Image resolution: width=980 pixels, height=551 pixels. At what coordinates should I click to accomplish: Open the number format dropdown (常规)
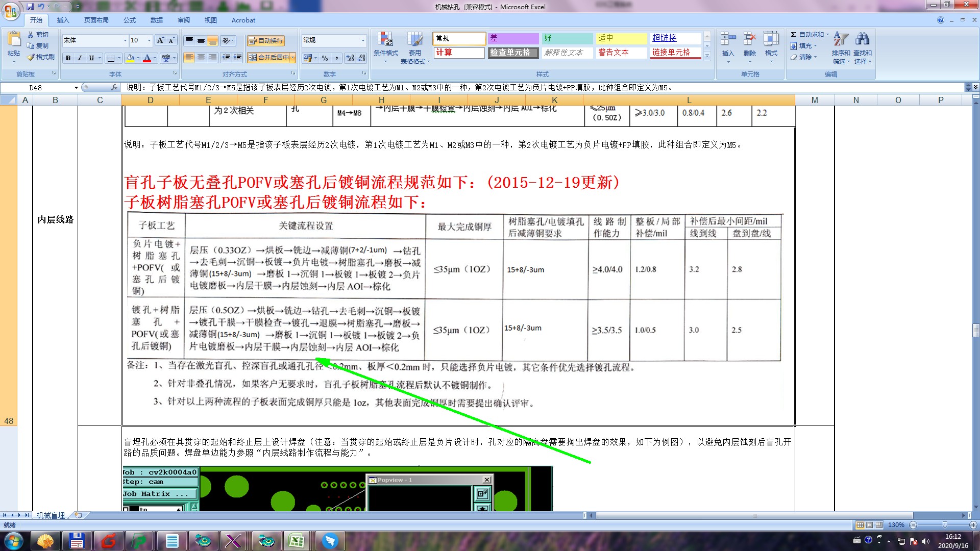tap(363, 40)
